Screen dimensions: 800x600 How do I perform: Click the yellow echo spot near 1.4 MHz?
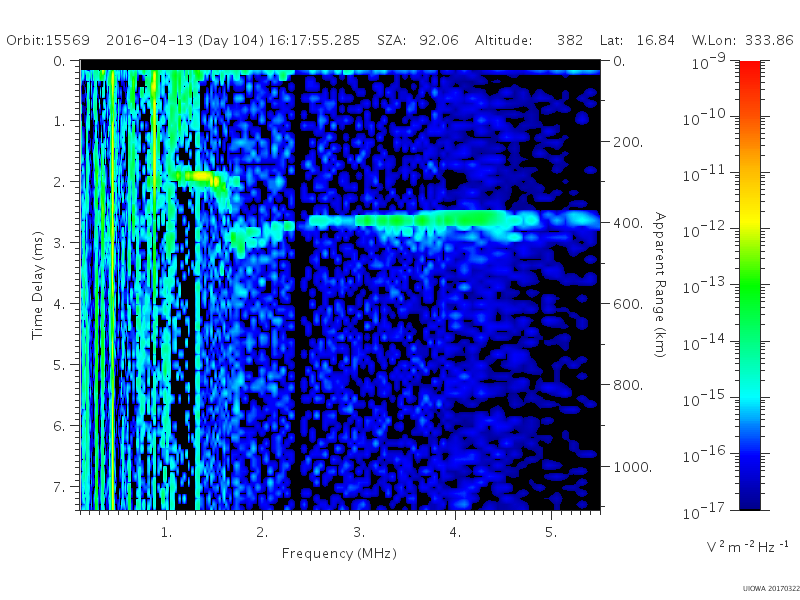(x=200, y=177)
